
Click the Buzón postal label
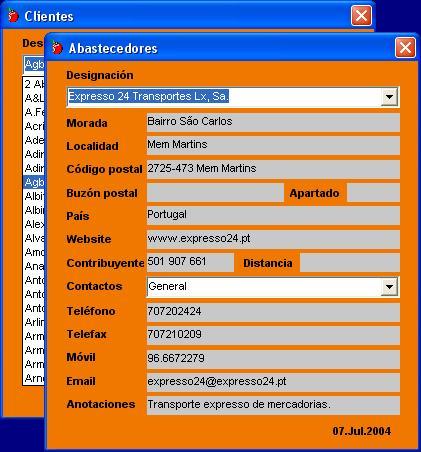coord(102,193)
